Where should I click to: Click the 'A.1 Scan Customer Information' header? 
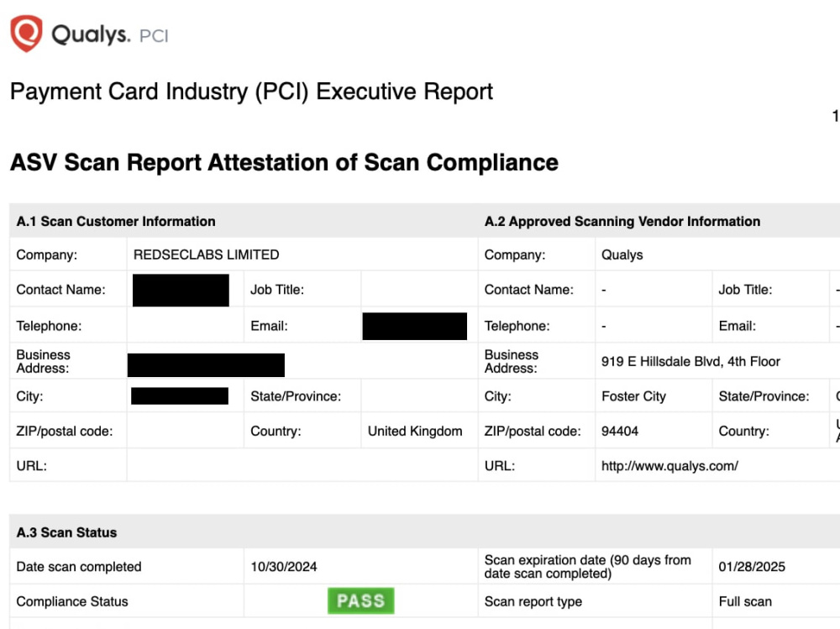(116, 221)
